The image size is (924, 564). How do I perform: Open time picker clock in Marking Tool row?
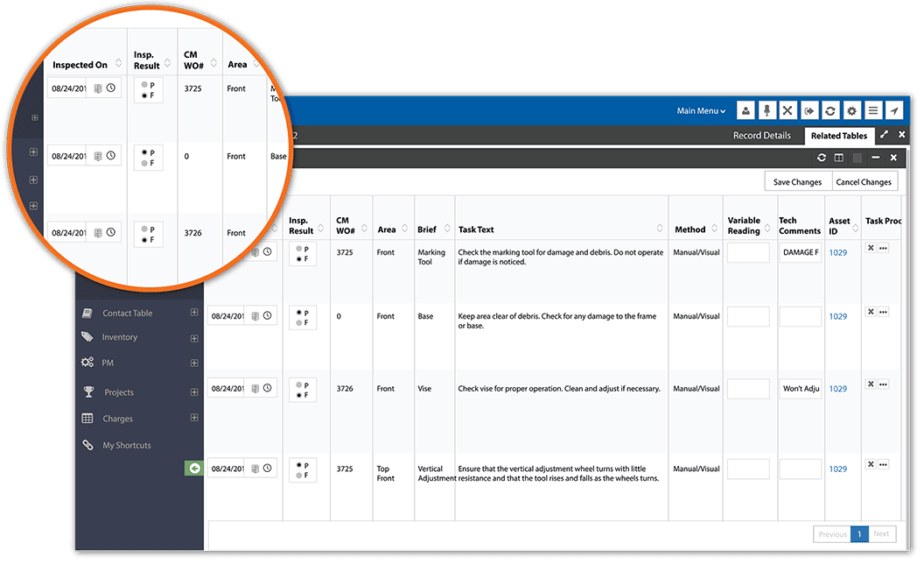pyautogui.click(x=268, y=252)
